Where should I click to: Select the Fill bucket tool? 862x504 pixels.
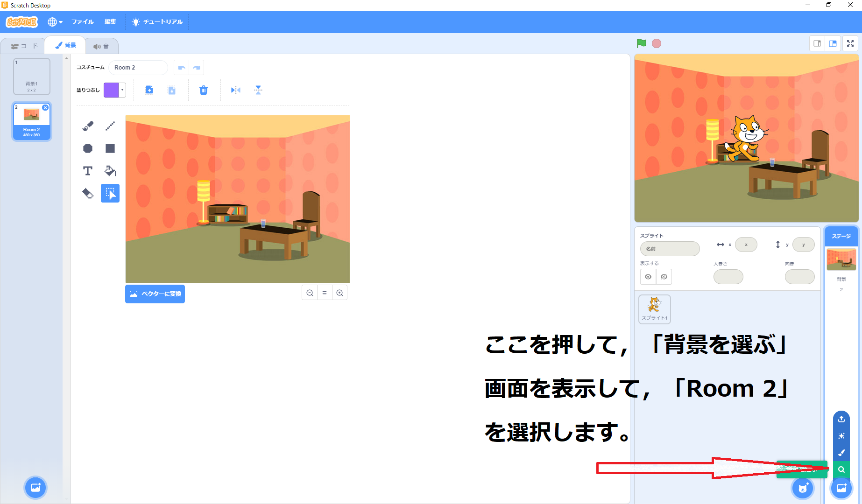110,171
